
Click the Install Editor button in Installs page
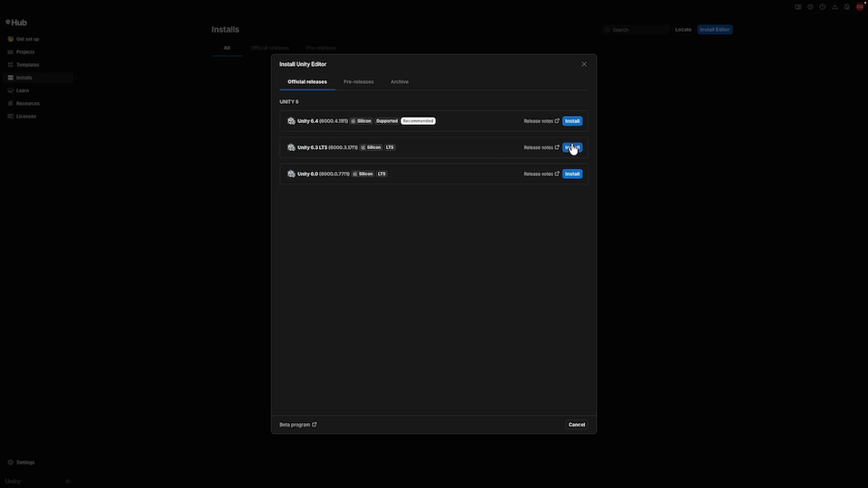tap(714, 29)
